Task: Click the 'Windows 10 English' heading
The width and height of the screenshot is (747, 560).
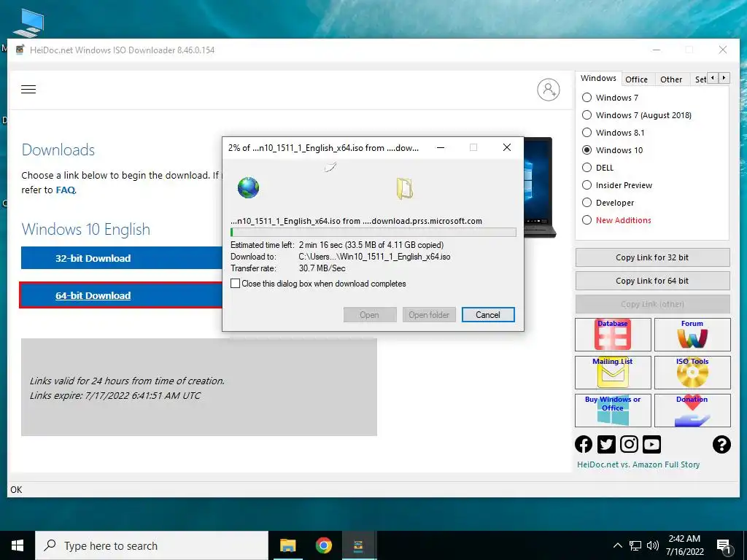Action: (86, 230)
